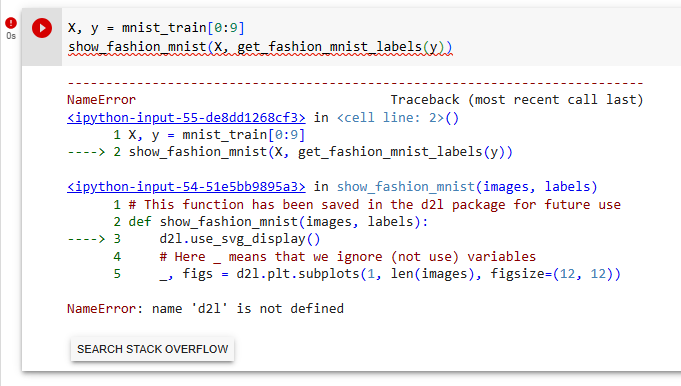Click traceback line '1 X, y = mnist_train[0:9]'
Image resolution: width=681 pixels, height=386 pixels.
[x=209, y=135]
